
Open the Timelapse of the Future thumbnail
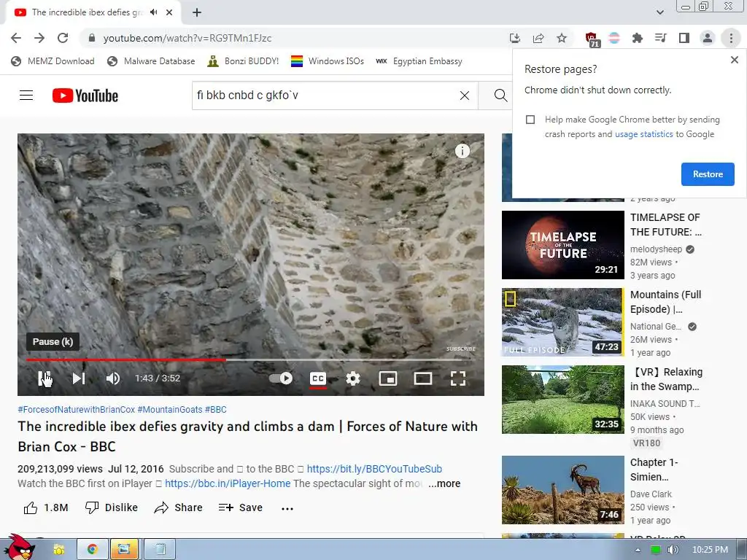point(562,245)
